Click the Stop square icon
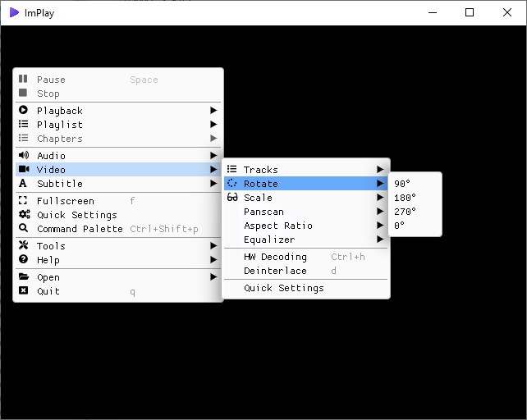This screenshot has width=527, height=420. click(23, 93)
